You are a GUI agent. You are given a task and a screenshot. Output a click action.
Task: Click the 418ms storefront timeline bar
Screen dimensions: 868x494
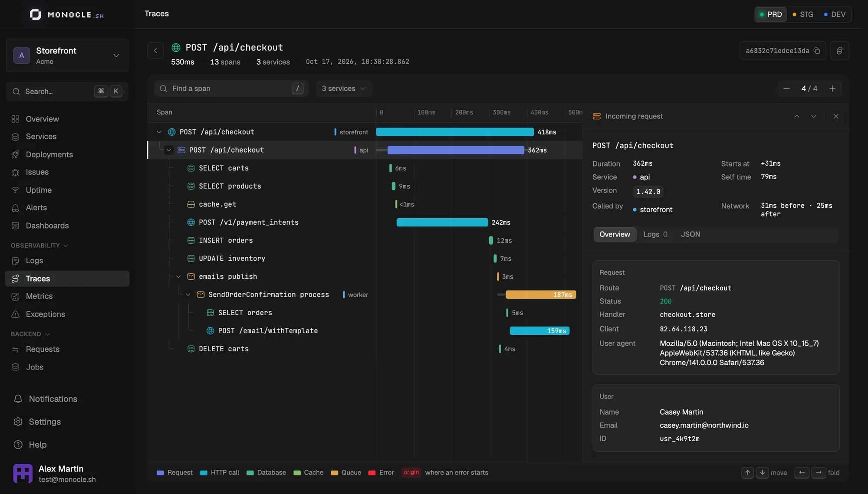[455, 132]
